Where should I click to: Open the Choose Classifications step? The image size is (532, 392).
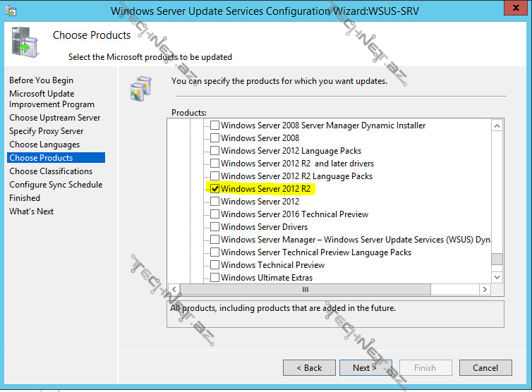pyautogui.click(x=51, y=171)
